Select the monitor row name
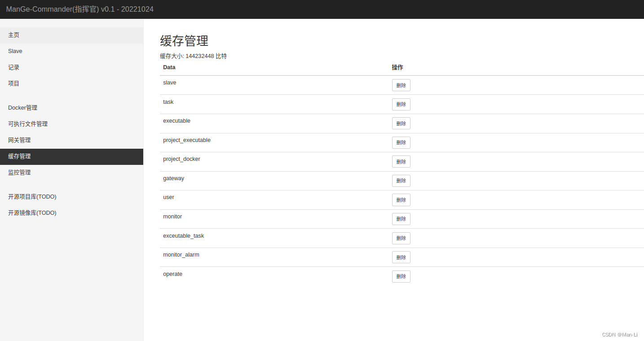Image resolution: width=644 pixels, height=341 pixels. [172, 217]
